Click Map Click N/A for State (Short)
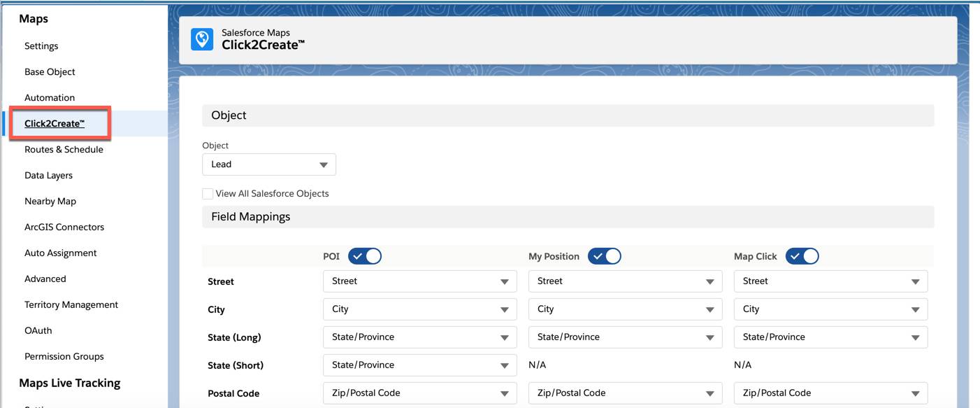This screenshot has height=408, width=980. (743, 365)
